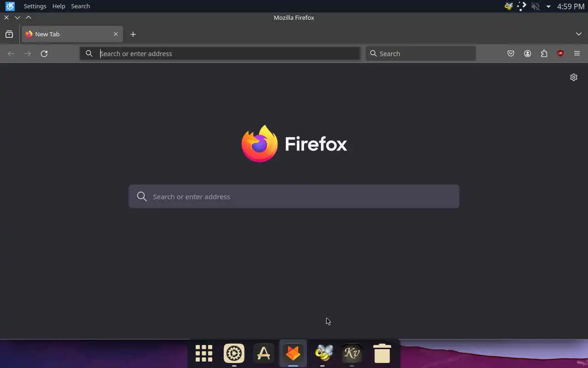Launch System Settings from dock

point(234,353)
